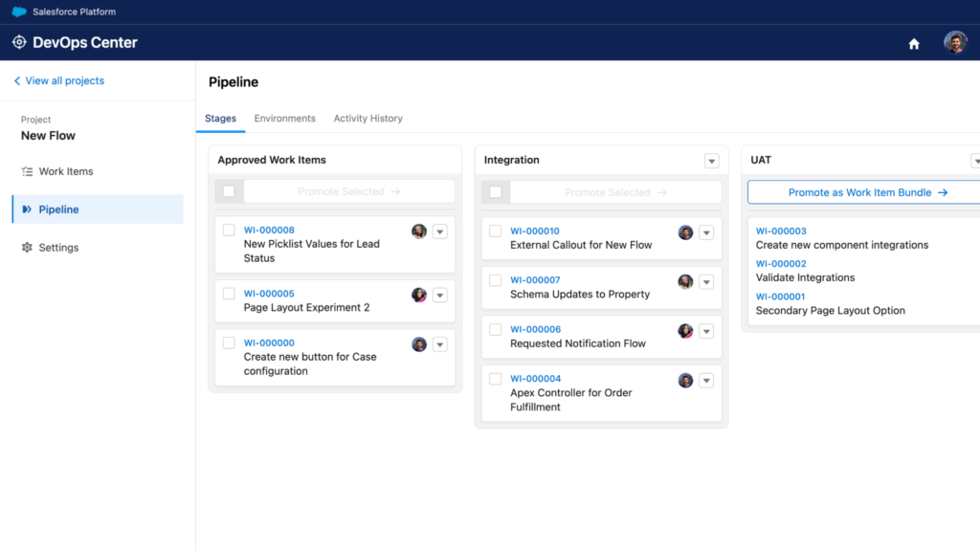Select all Integration stage items checkbox
The height and width of the screenshot is (551, 980).
[496, 191]
